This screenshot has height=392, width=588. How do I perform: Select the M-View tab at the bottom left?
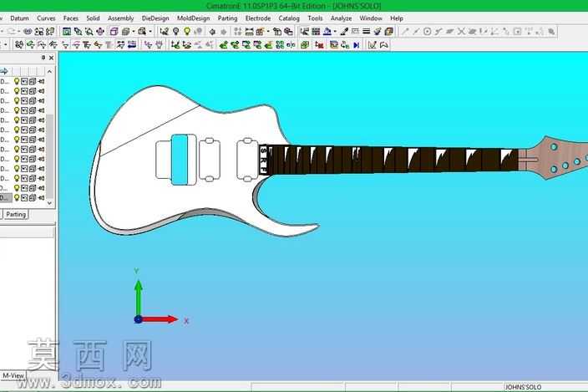tap(13, 375)
